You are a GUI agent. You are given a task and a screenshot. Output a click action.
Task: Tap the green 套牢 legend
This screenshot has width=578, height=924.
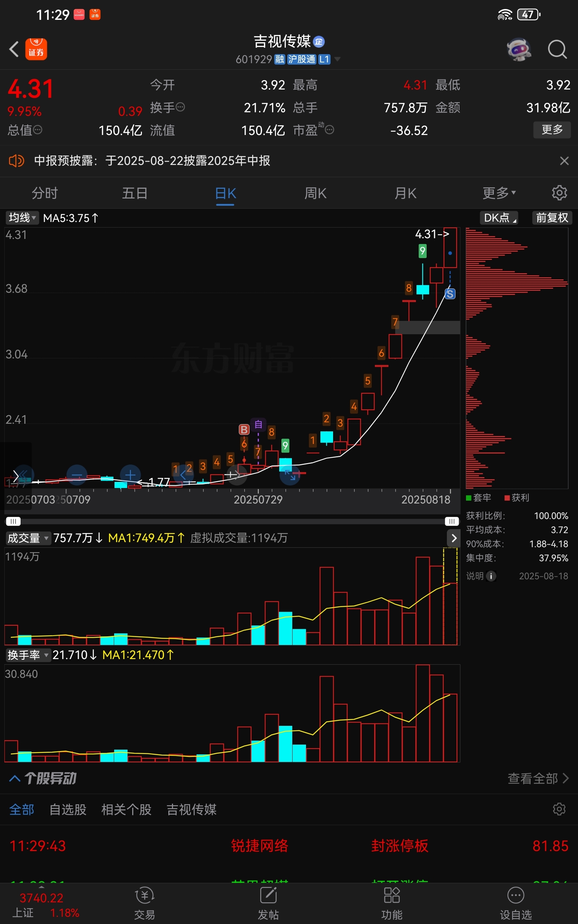(478, 497)
